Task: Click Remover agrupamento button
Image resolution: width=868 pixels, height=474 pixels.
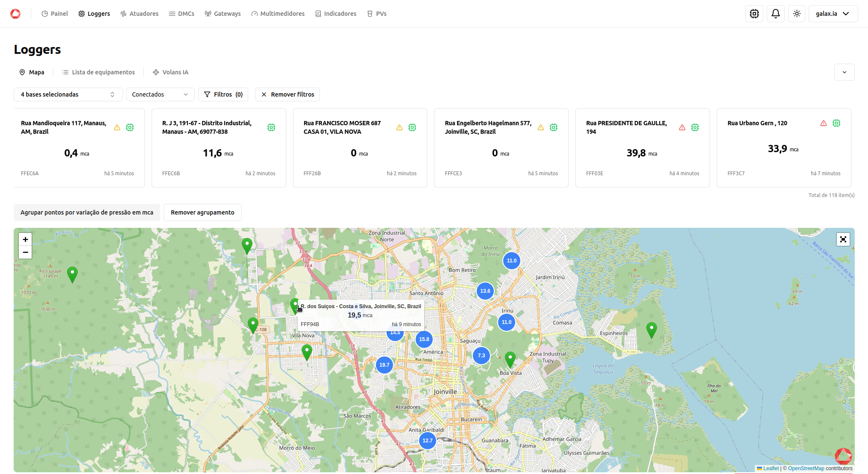Action: pyautogui.click(x=202, y=212)
